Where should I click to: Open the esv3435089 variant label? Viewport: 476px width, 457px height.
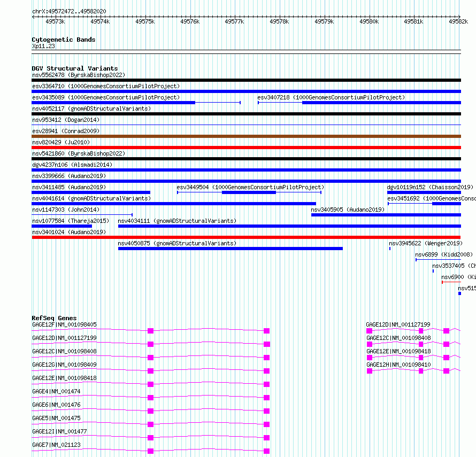pos(106,97)
